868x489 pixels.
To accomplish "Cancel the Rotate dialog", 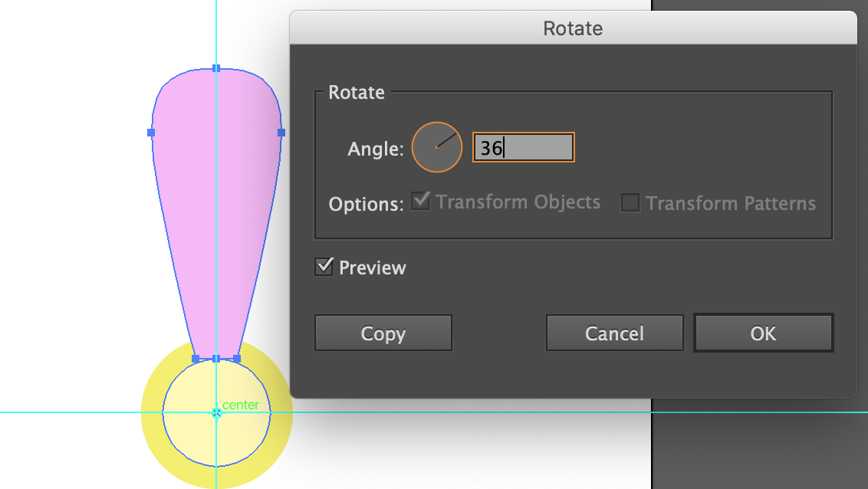I will point(614,333).
